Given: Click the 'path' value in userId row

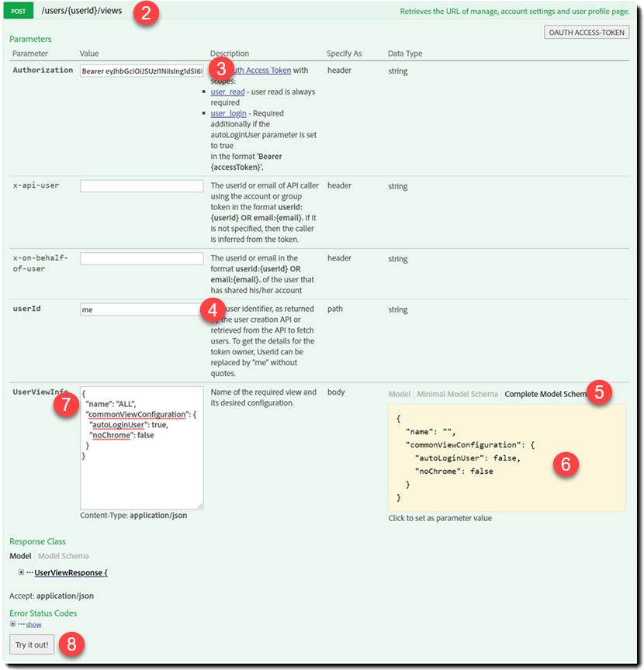Looking at the screenshot, I should [x=335, y=309].
